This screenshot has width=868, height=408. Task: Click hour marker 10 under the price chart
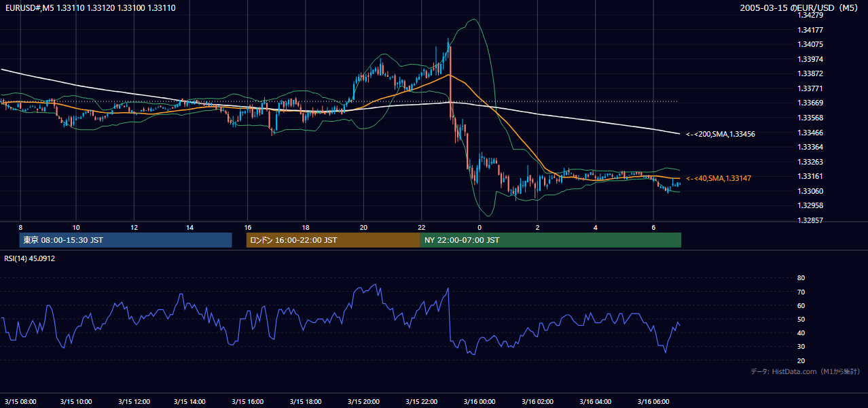76,227
